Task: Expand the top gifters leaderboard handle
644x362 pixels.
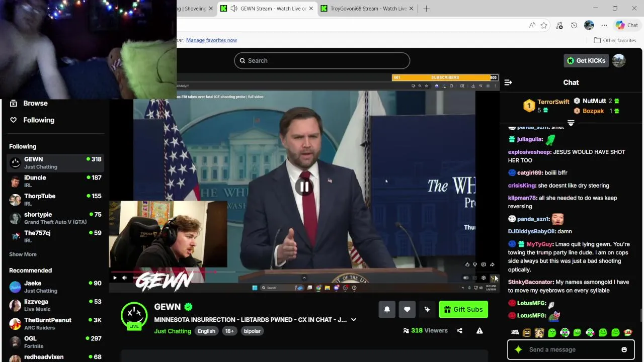Action: pyautogui.click(x=571, y=123)
